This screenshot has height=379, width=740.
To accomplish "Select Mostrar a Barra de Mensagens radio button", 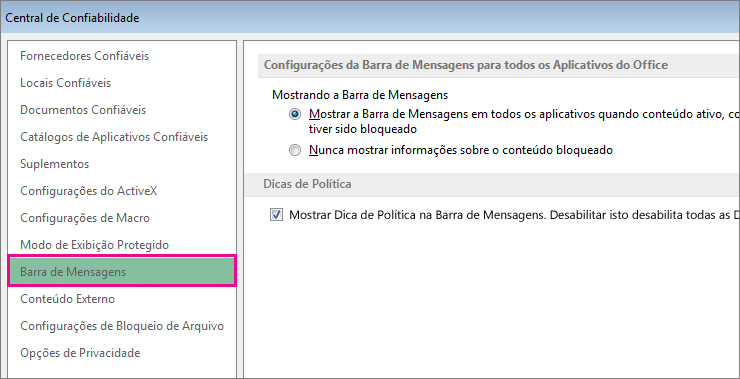I will (x=295, y=114).
